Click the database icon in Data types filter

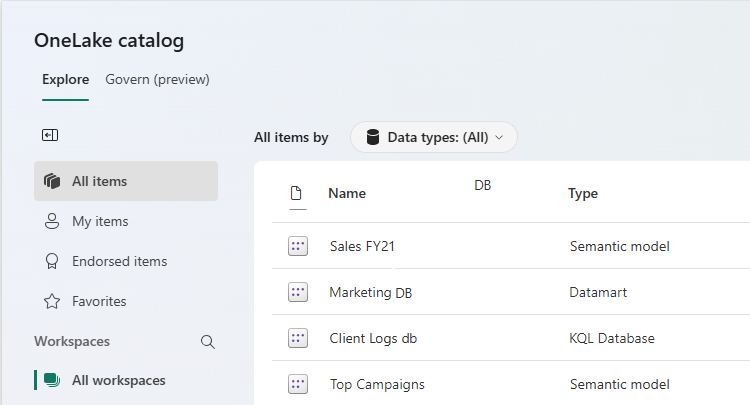pyautogui.click(x=373, y=137)
